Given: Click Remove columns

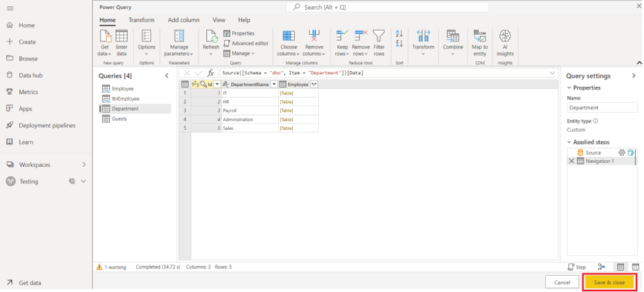Looking at the screenshot, I should point(314,43).
